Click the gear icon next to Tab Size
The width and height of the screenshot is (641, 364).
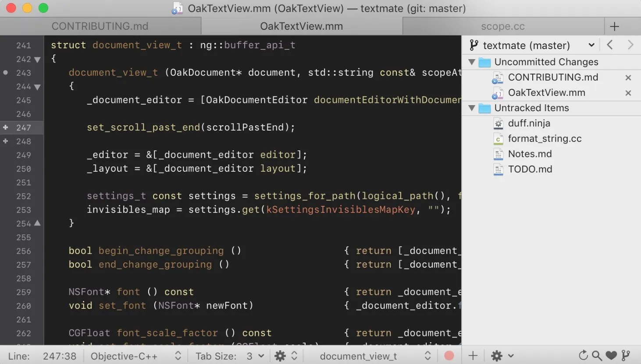point(280,356)
